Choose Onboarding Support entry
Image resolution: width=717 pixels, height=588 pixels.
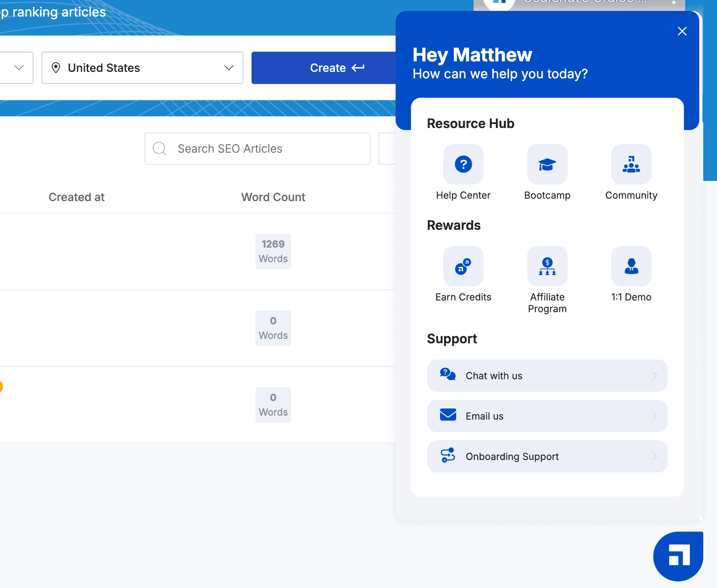point(547,456)
